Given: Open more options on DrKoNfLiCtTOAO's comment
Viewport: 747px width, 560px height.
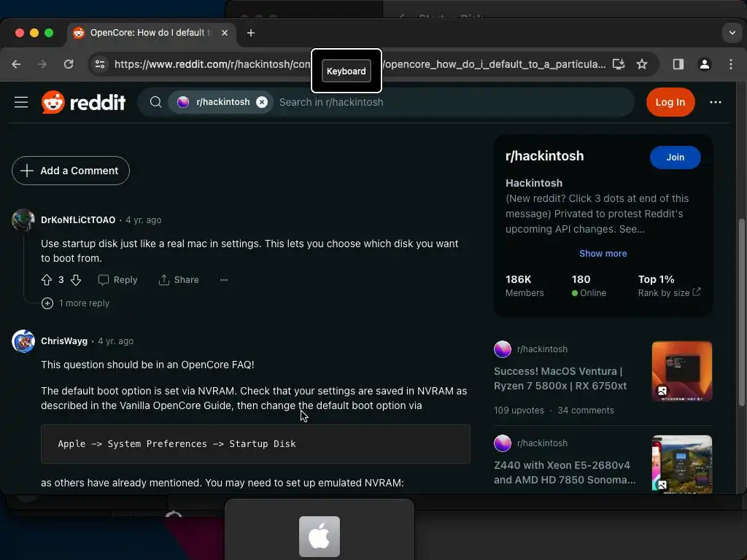Looking at the screenshot, I should [x=224, y=280].
